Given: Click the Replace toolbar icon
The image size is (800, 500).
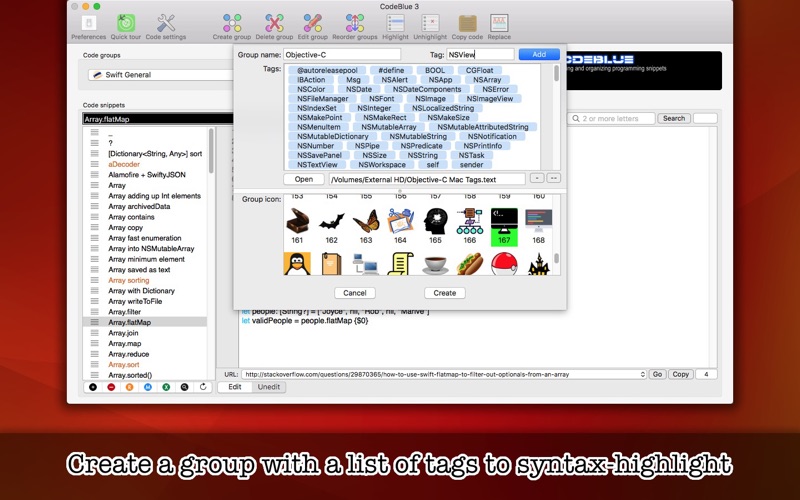Looking at the screenshot, I should click(499, 23).
